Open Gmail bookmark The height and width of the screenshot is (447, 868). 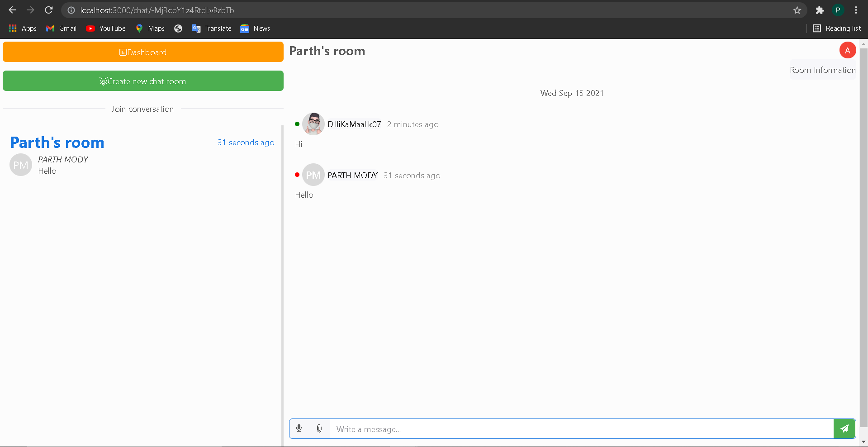(x=61, y=29)
